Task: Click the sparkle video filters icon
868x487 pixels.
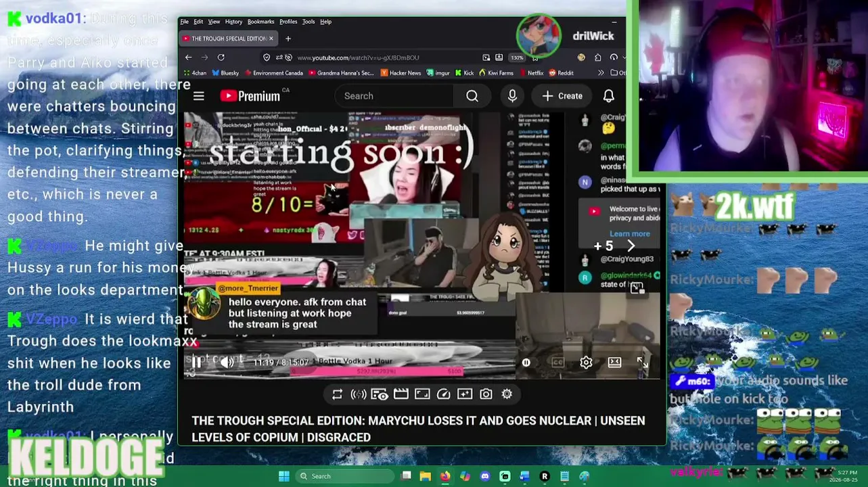Action: [464, 394]
